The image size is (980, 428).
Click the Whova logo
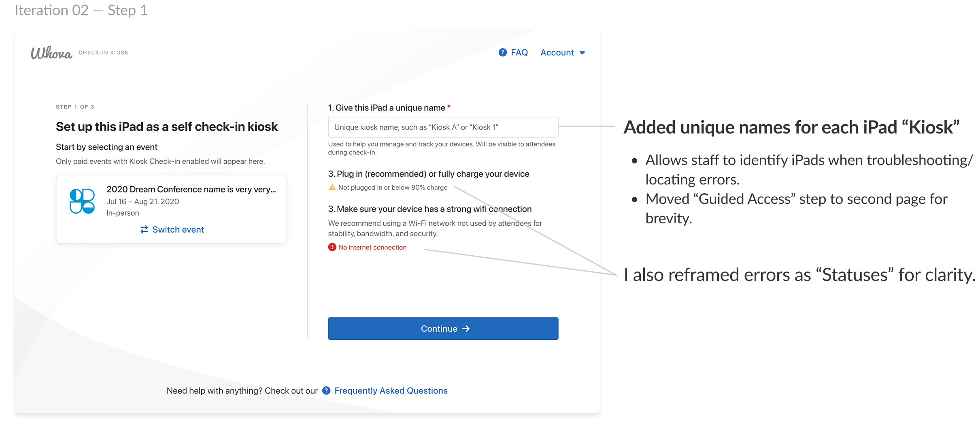51,53
